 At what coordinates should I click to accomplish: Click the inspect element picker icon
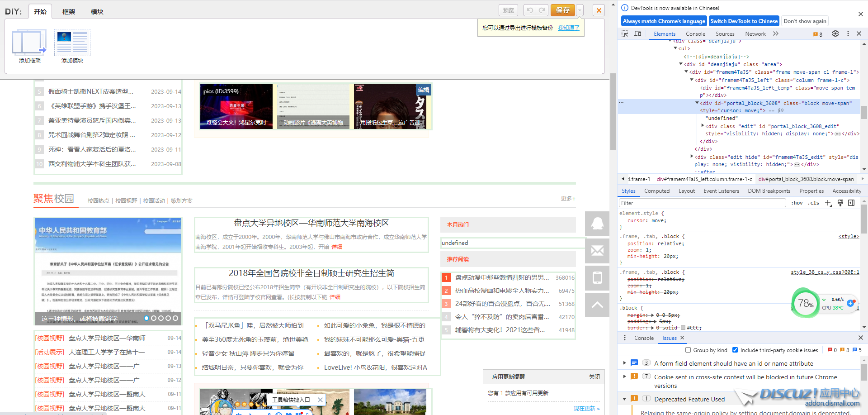[625, 33]
